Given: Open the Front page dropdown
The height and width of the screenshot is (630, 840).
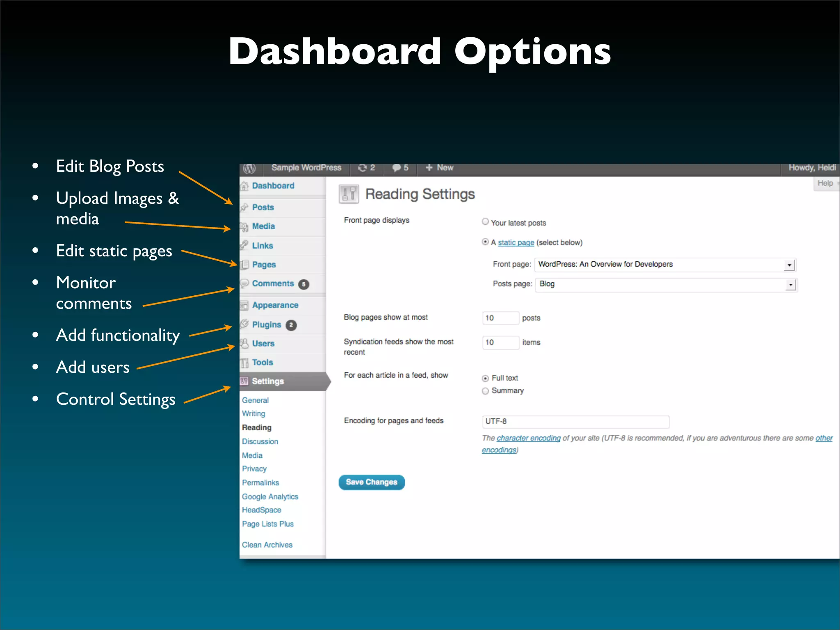Looking at the screenshot, I should pyautogui.click(x=665, y=265).
